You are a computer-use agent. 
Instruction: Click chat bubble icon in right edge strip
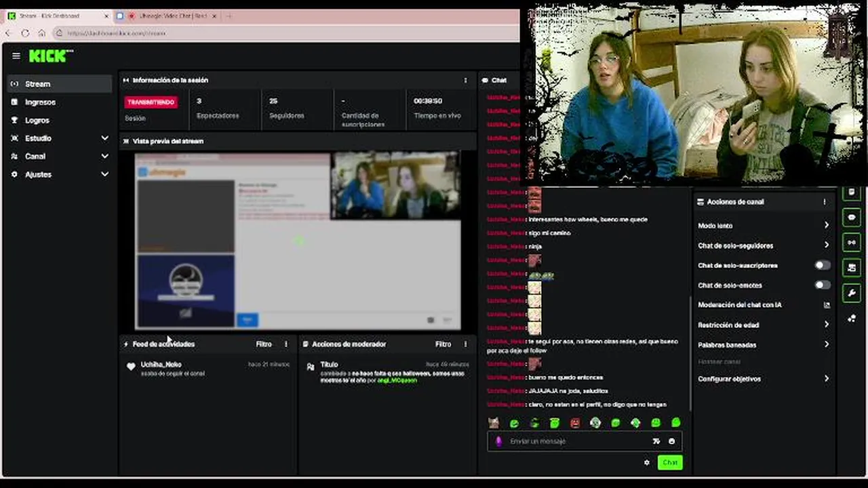click(x=852, y=218)
